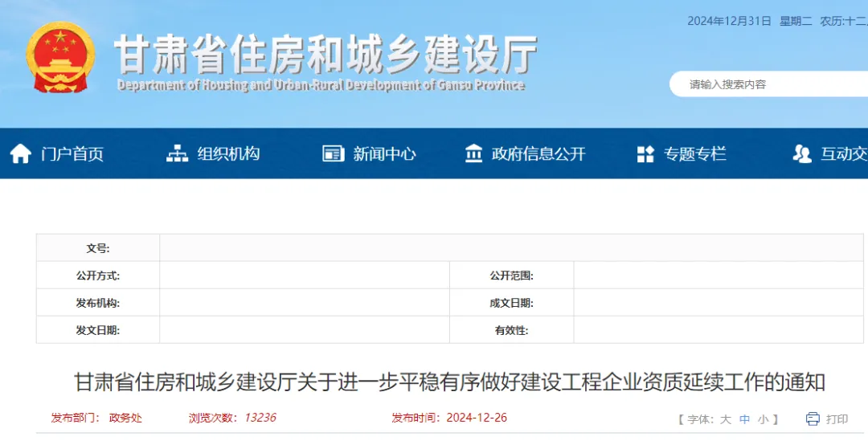The height and width of the screenshot is (445, 868).
Task: Click the grid icon for 专题专栏
Action: 645,153
